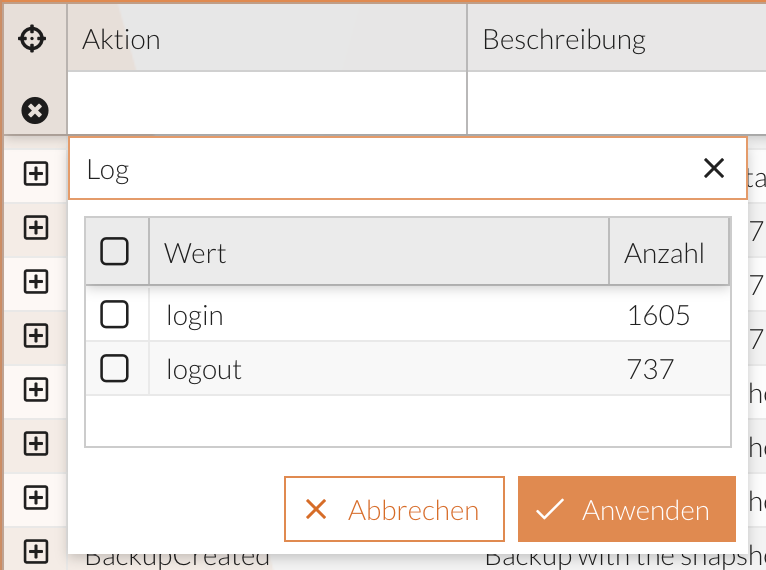Screen dimensions: 766x570
Task: Expand the fourth row plus icon
Action: (x=36, y=335)
